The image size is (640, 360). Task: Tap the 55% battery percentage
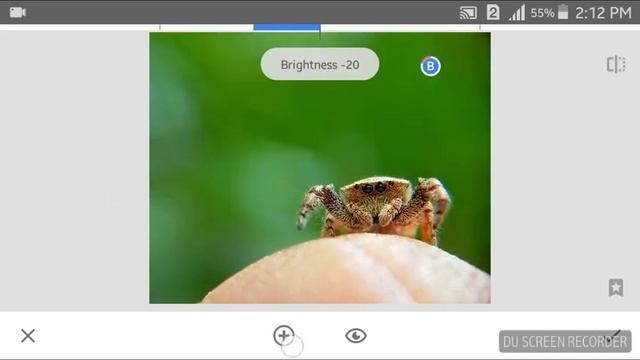click(542, 13)
